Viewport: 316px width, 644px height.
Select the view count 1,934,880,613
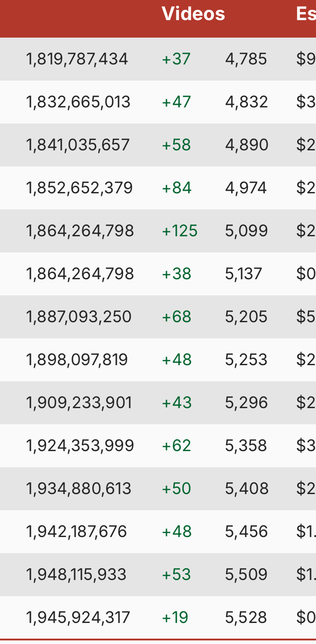pos(79,489)
